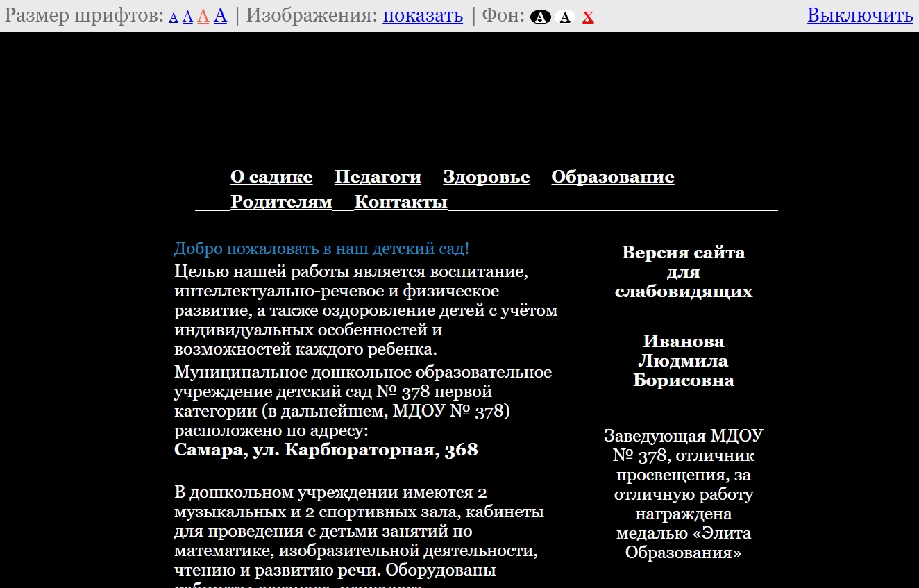This screenshot has width=919, height=588.
Task: Turn off accessibility mode with Выключить
Action: coord(859,15)
